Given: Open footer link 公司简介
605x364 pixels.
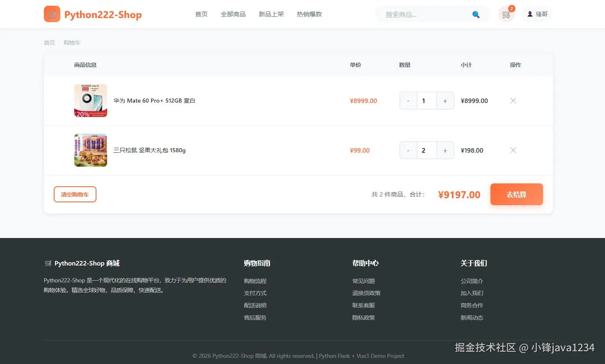Looking at the screenshot, I should [x=472, y=281].
